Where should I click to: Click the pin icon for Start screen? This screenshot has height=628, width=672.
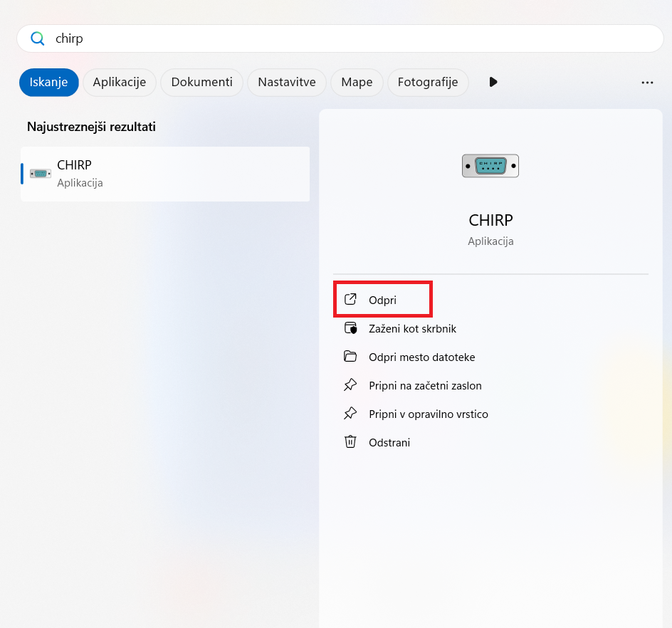(350, 385)
